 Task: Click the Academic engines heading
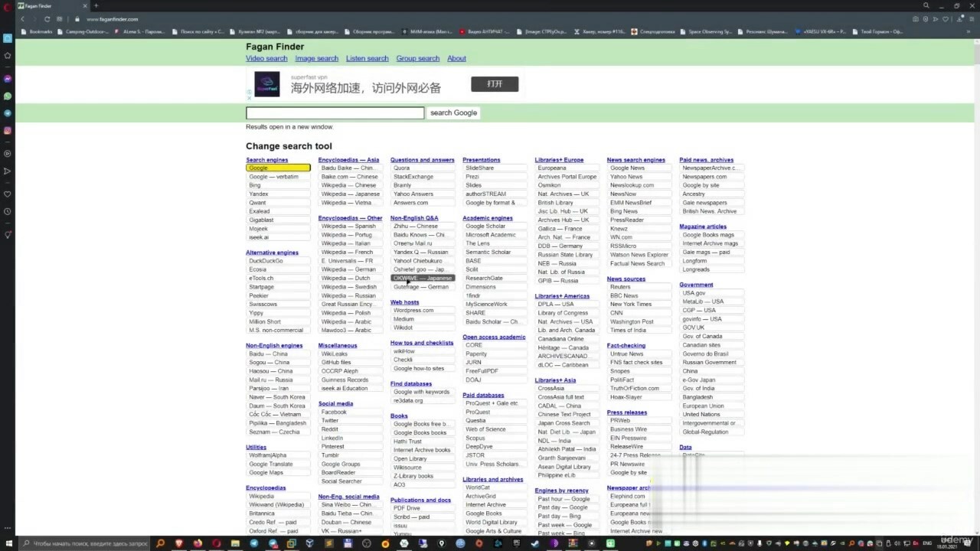[x=488, y=218]
